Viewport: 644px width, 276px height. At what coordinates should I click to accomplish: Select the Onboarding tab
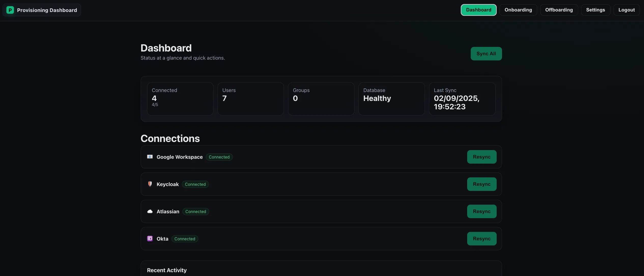(518, 10)
